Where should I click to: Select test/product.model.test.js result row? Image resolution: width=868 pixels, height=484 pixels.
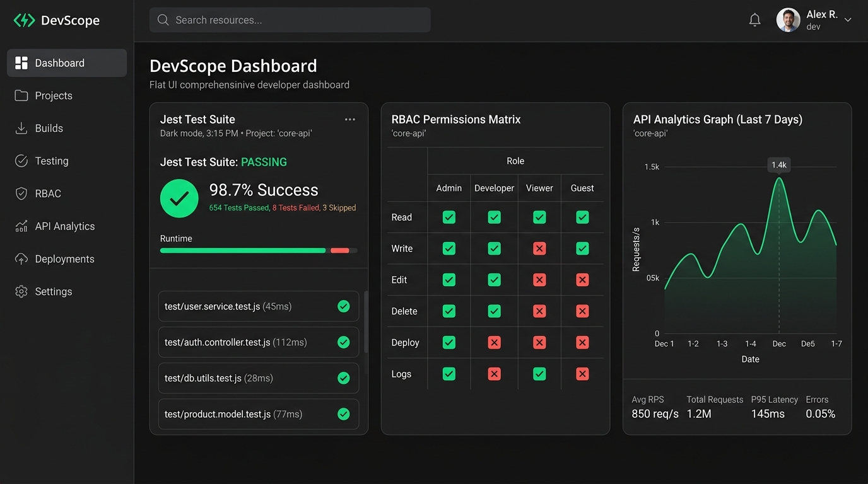259,414
